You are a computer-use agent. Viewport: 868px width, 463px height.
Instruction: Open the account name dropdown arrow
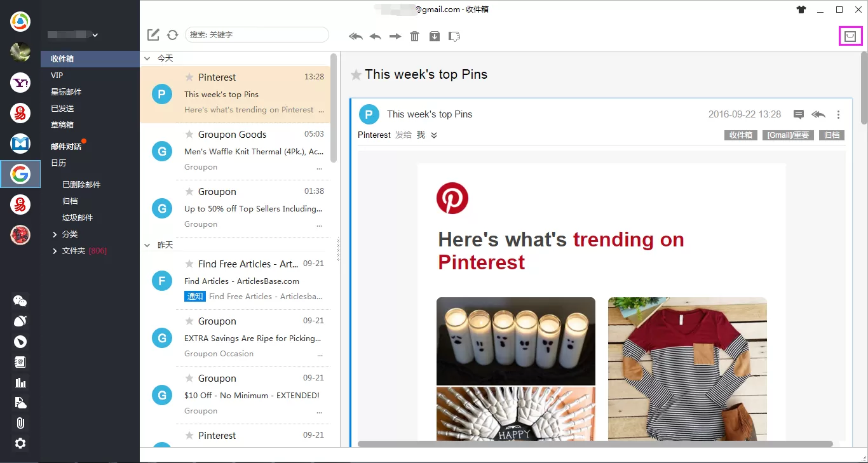click(x=95, y=35)
